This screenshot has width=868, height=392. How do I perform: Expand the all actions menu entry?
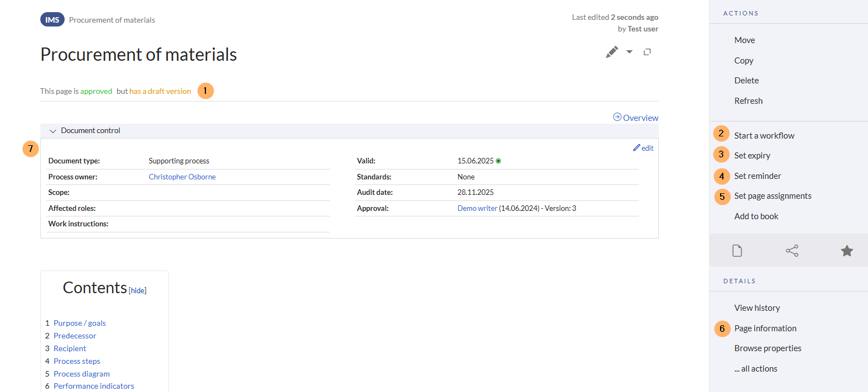(x=756, y=369)
